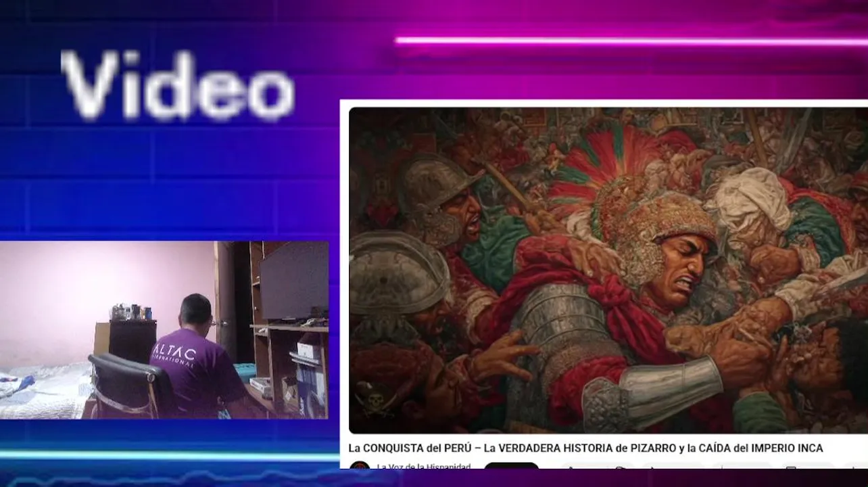Click the dark Subscribe button below the title

click(511, 465)
